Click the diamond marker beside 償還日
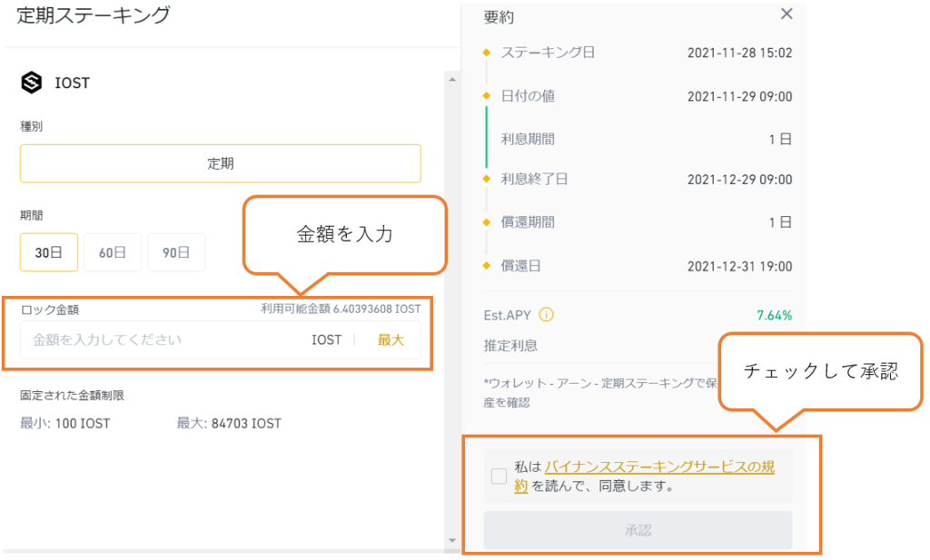930x560 pixels. coord(487,266)
